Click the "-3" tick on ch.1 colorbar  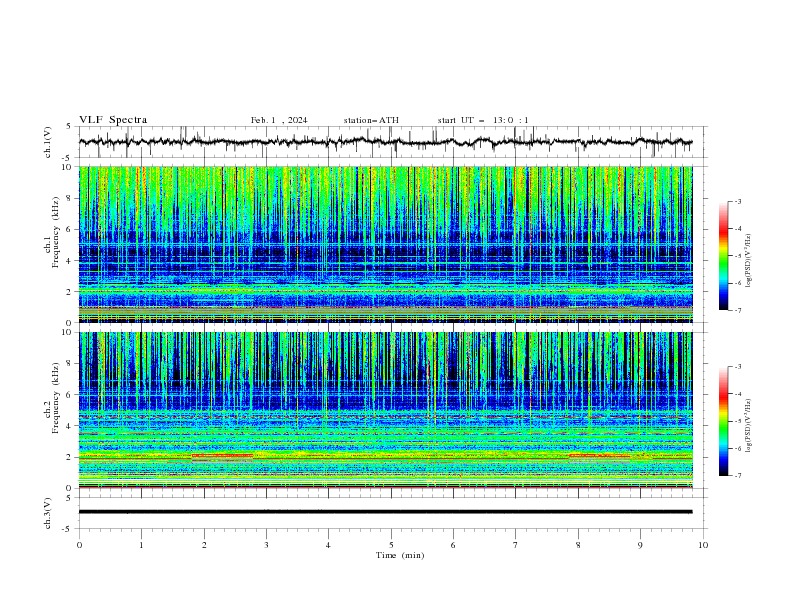click(x=737, y=201)
